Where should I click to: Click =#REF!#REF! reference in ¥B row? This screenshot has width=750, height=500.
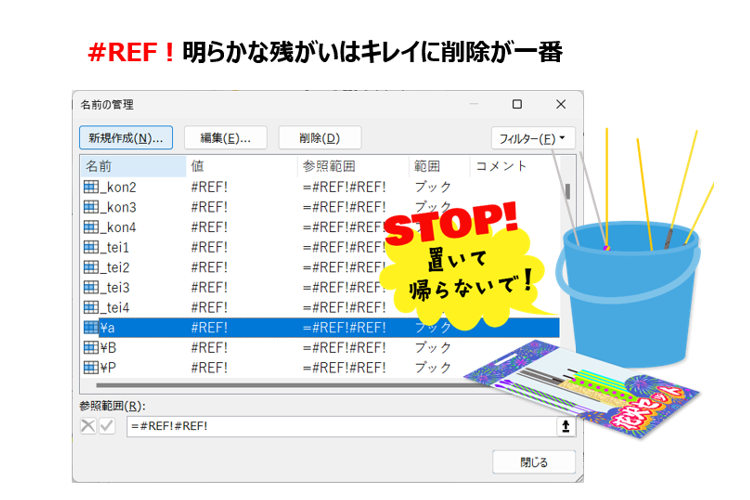[x=344, y=348]
